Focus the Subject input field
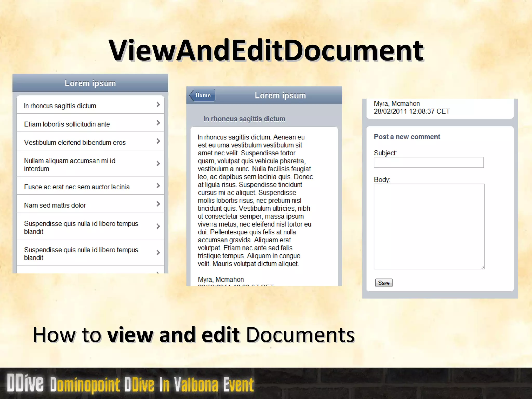This screenshot has width=532, height=399. (x=429, y=162)
